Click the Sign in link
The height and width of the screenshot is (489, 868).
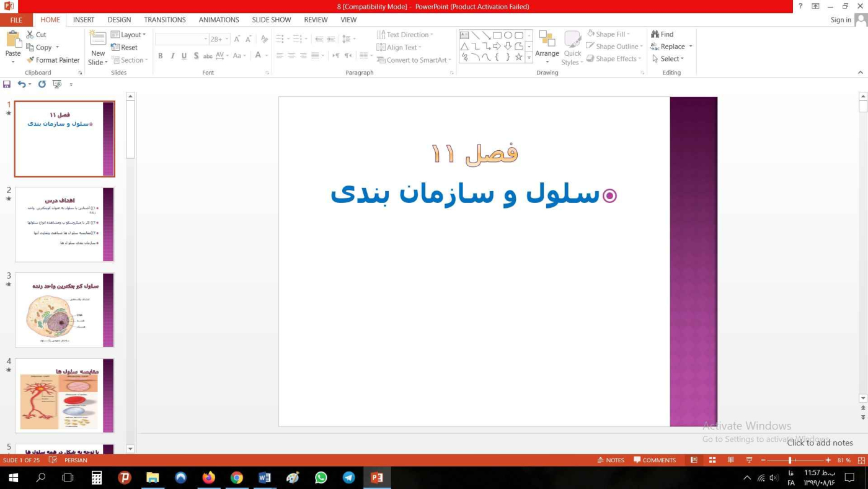[841, 20]
